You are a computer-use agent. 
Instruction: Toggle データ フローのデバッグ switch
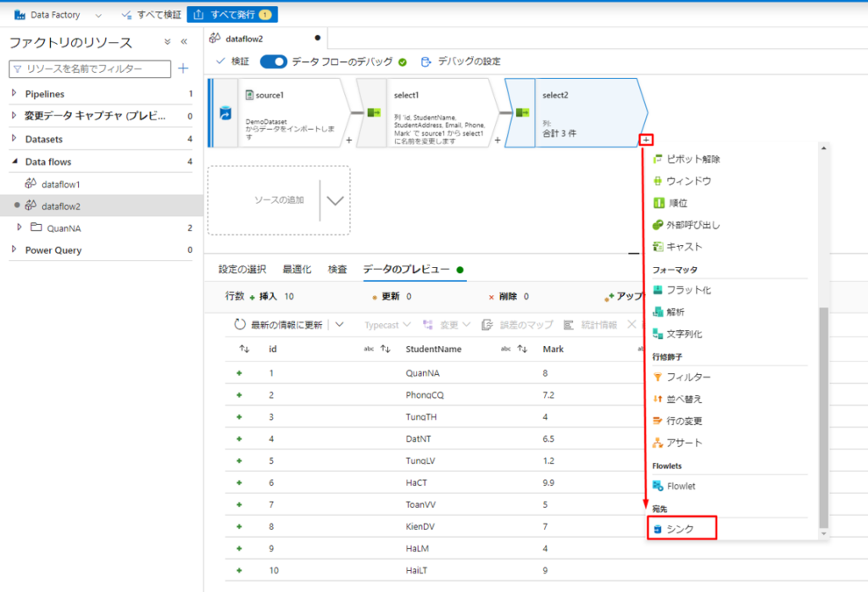[x=274, y=62]
